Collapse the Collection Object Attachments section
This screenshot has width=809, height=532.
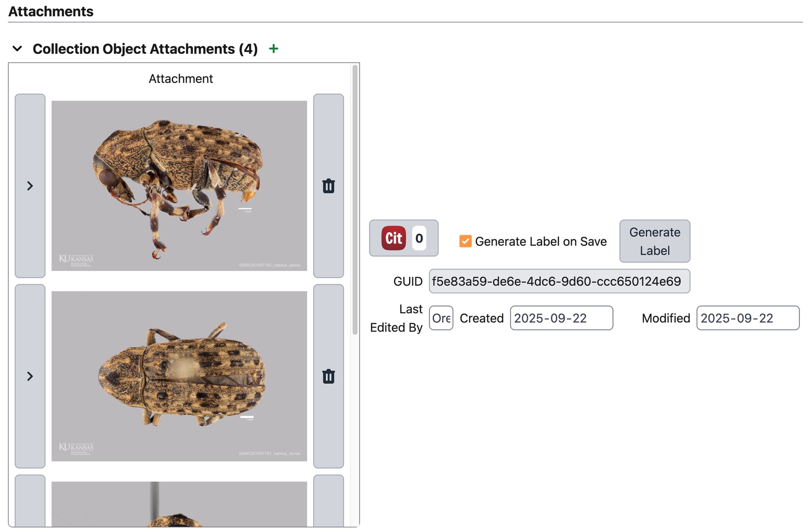point(17,49)
